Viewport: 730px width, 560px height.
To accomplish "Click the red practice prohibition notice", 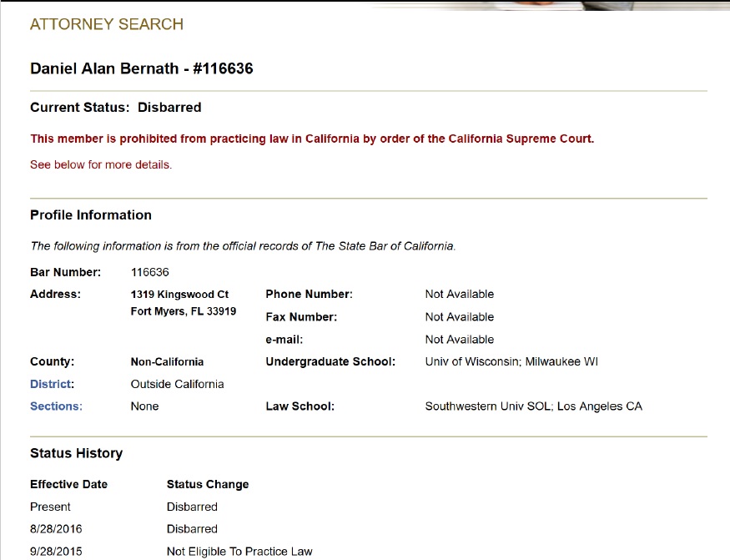I will pyautogui.click(x=312, y=139).
